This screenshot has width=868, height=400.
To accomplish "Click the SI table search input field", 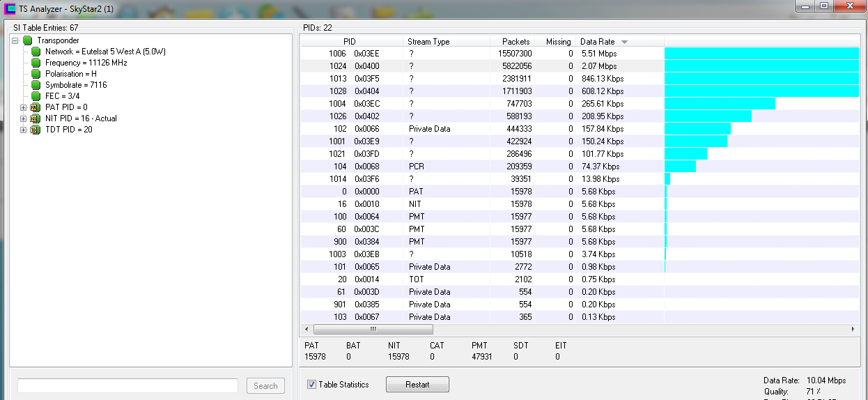I will tap(127, 386).
